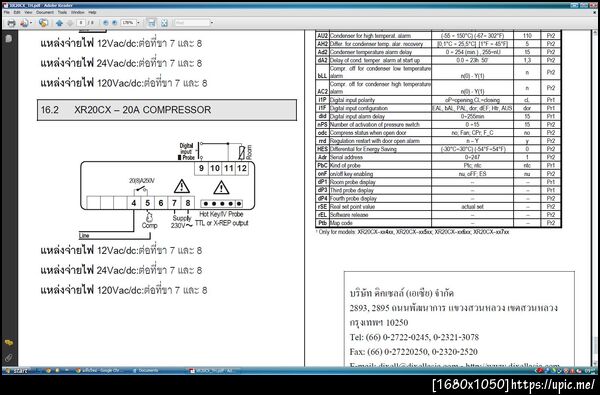Click the collaborate globe icon in toolbar

pos(43,23)
